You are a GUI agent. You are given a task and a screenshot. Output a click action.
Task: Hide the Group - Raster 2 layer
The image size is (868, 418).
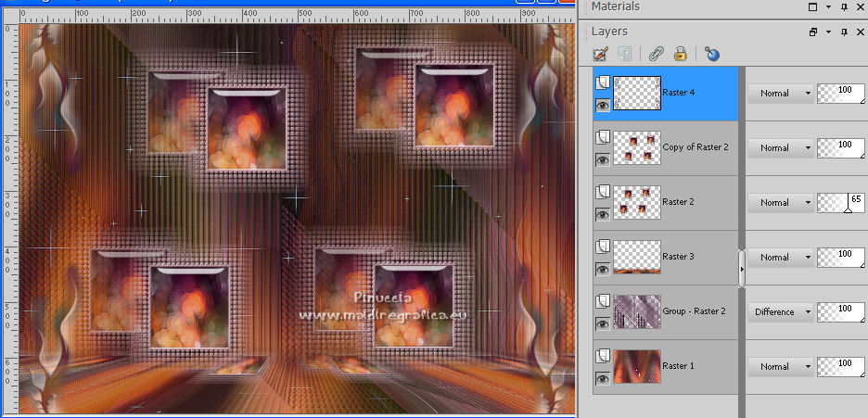(603, 324)
